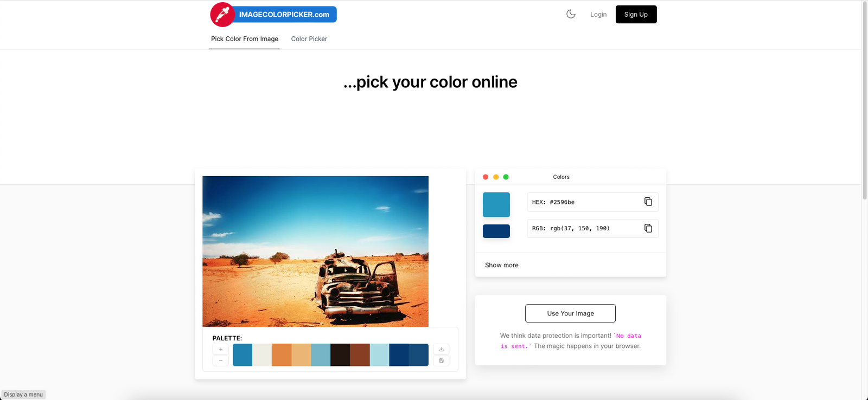Switch to the Color Picker tab
868x400 pixels.
pos(309,39)
